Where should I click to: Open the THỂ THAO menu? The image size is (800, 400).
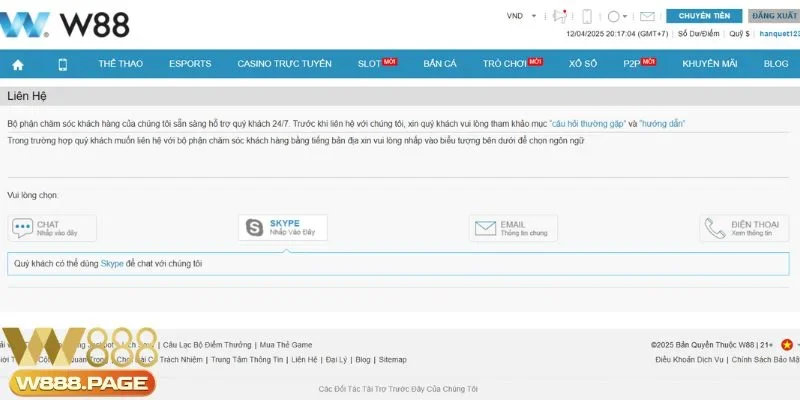(x=120, y=64)
